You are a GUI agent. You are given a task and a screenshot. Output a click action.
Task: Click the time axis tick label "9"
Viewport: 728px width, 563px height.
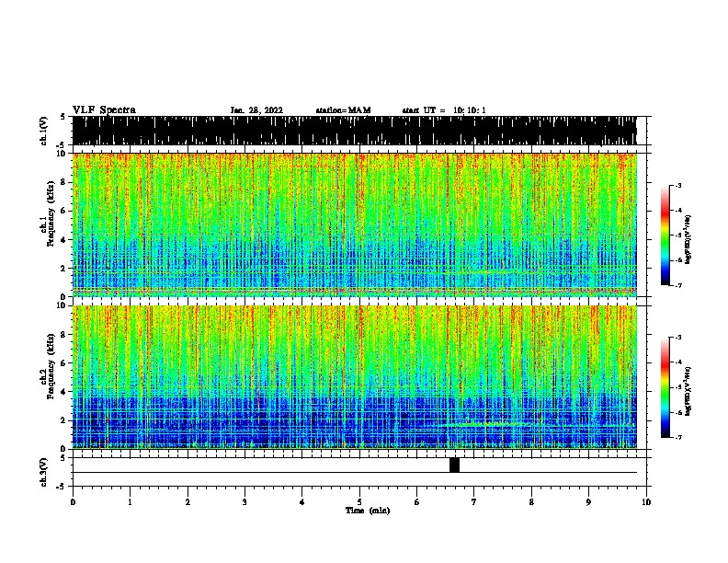(x=588, y=502)
